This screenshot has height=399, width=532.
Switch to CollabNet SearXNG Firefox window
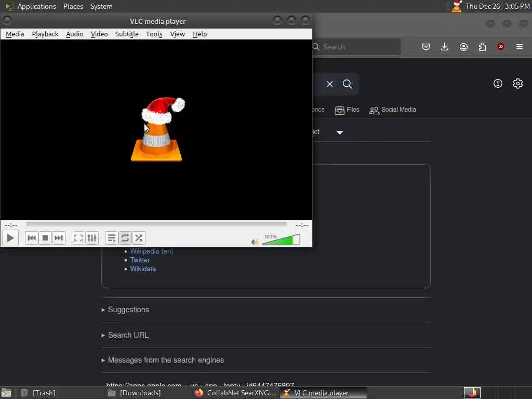(235, 393)
